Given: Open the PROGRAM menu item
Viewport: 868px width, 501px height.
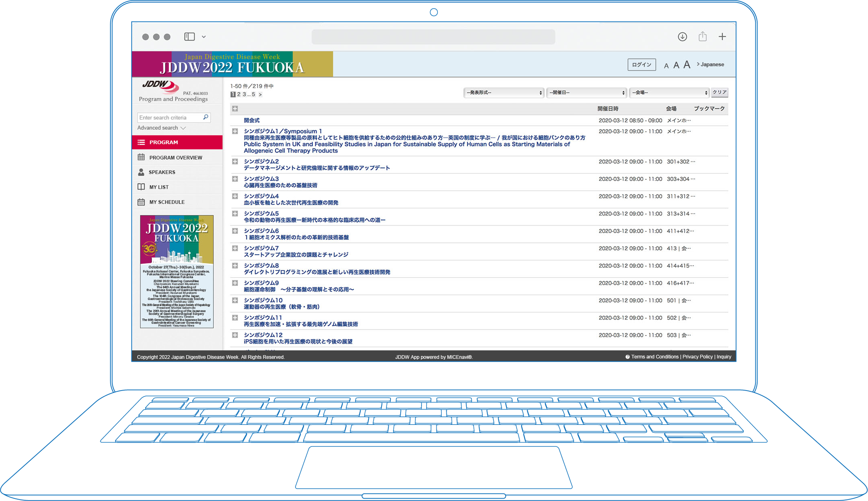Looking at the screenshot, I should point(177,142).
